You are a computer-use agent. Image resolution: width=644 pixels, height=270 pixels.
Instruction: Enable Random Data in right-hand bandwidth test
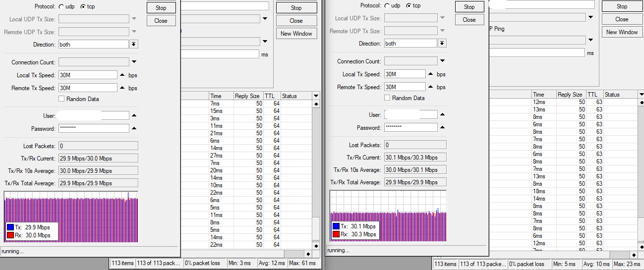[x=387, y=98]
